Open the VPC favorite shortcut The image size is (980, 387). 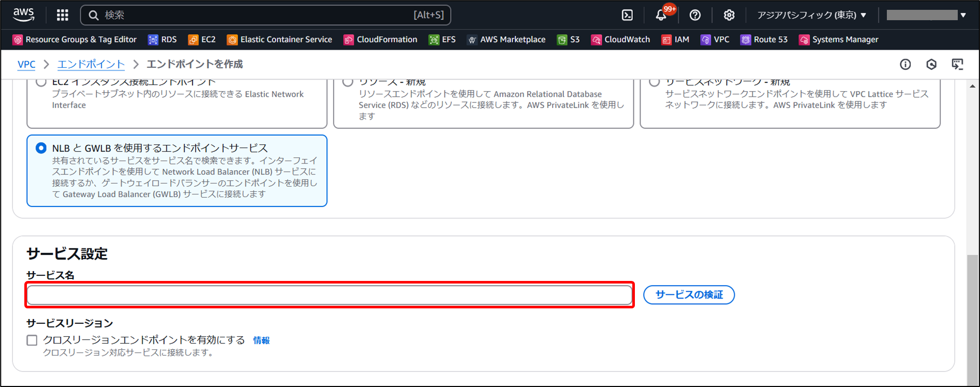pyautogui.click(x=715, y=39)
